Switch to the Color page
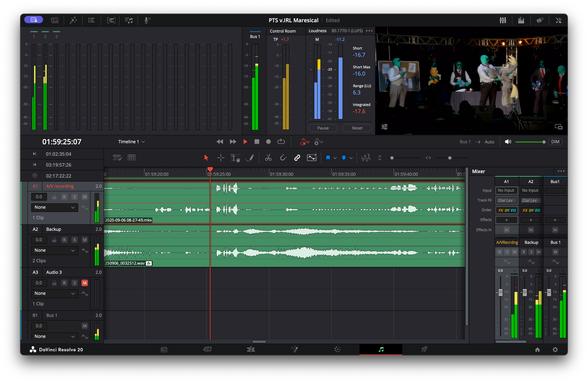Screen dimensions: 588x382 pyautogui.click(x=337, y=349)
